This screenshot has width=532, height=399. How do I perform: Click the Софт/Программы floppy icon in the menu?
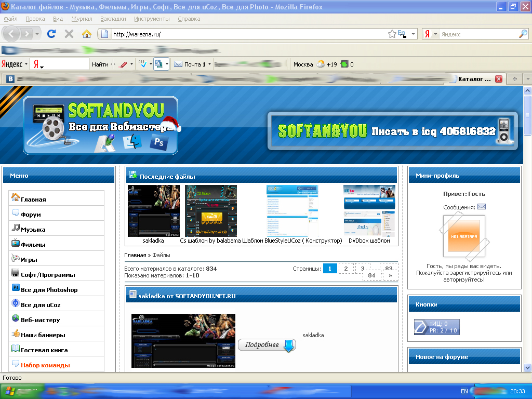[x=15, y=273]
